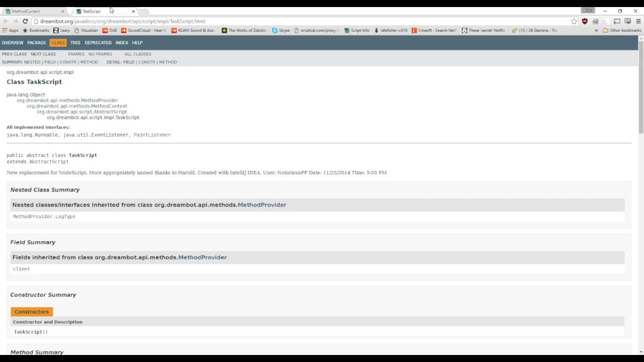Open the HELP navigation item
The width and height of the screenshot is (644, 362).
(x=137, y=43)
